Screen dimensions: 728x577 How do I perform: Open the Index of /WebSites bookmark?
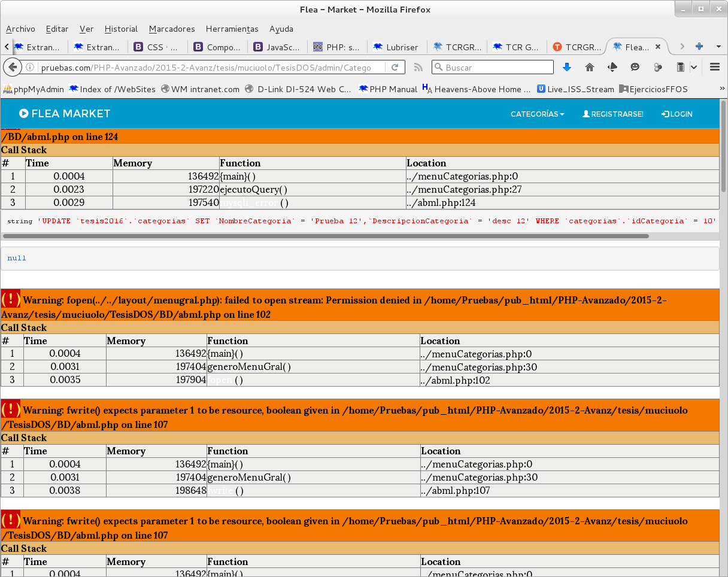112,89
